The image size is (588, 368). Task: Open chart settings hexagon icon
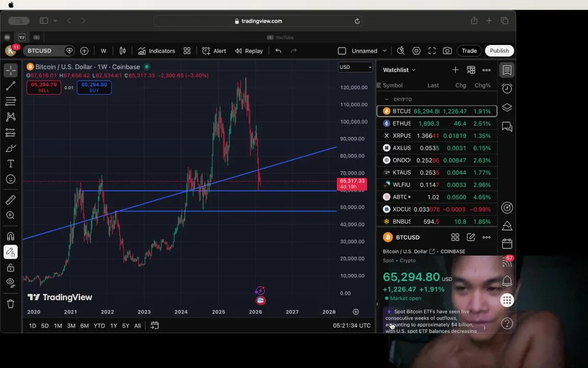416,51
